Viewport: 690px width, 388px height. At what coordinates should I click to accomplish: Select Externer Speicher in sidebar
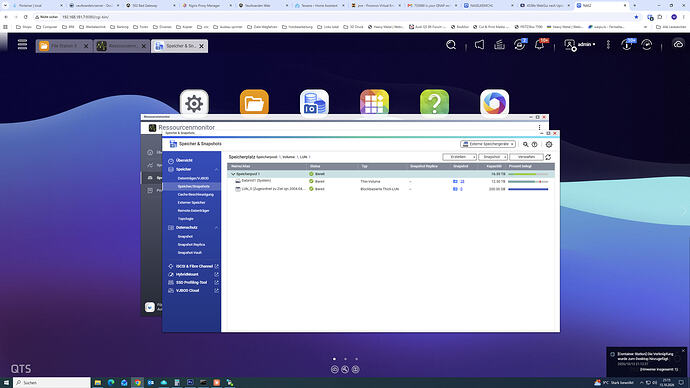point(191,203)
